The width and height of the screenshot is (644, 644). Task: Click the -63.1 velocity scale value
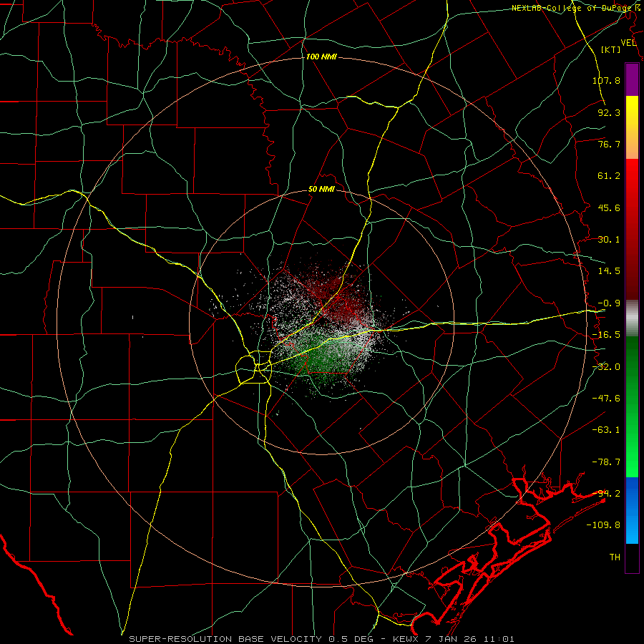606,430
